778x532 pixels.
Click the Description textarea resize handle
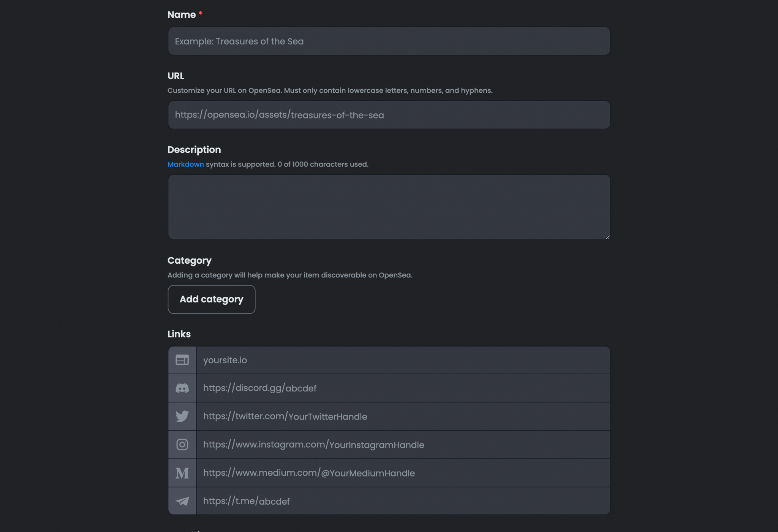(x=607, y=236)
